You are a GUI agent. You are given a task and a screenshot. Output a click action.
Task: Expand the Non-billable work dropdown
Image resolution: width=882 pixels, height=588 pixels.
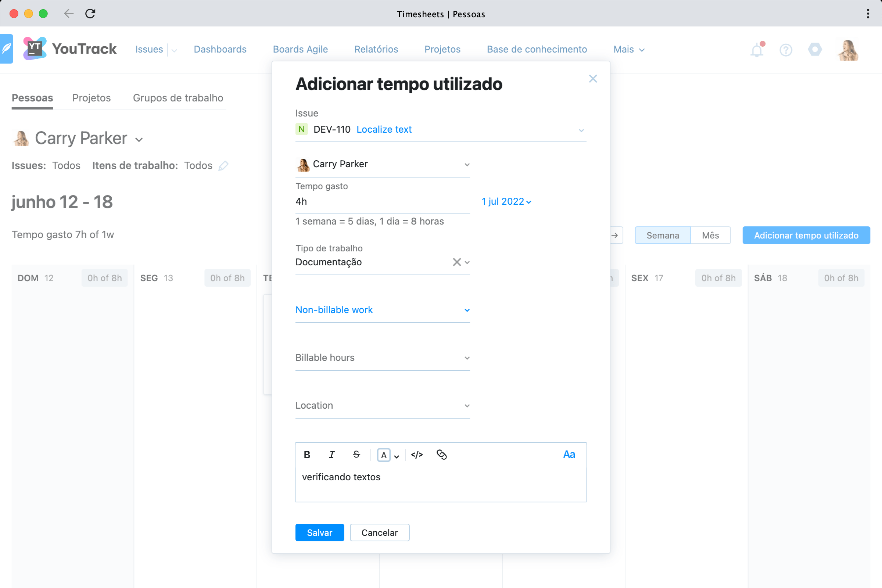(x=382, y=310)
